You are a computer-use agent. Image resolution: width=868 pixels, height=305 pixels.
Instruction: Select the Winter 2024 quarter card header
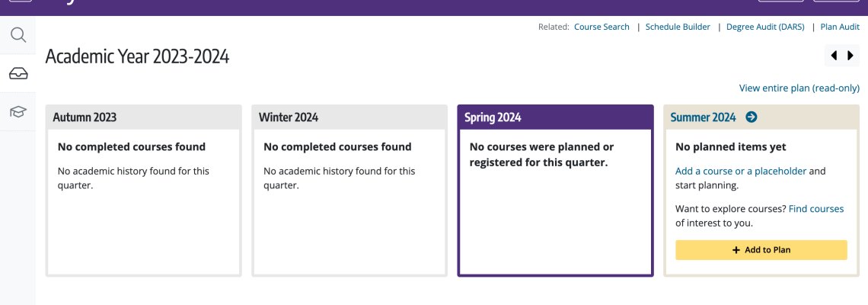click(349, 117)
